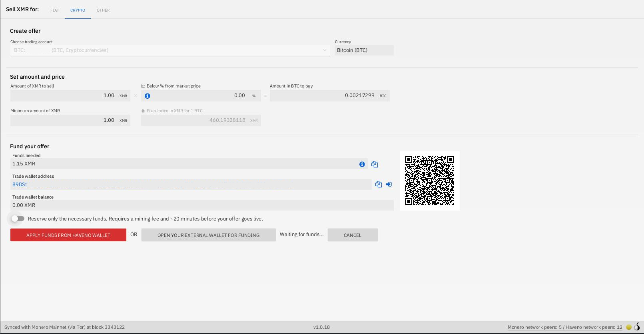
Task: Select the CRYPTO tab
Action: 78,10
